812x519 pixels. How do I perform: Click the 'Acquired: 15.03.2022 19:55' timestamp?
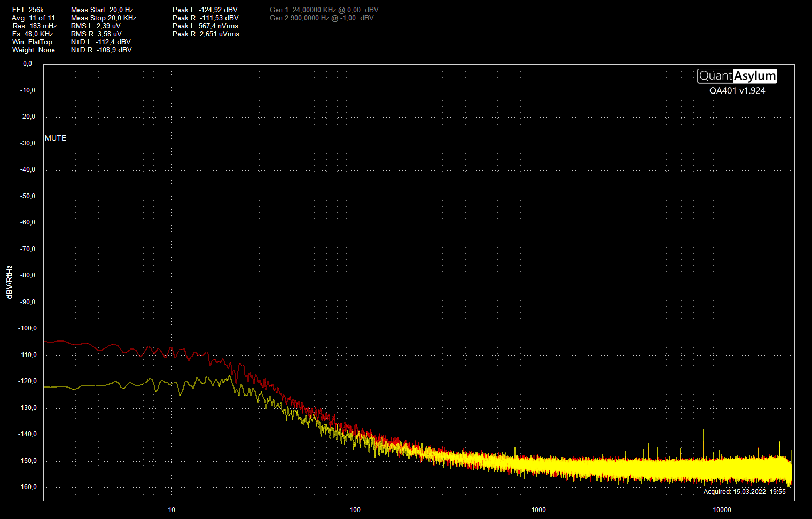click(744, 491)
